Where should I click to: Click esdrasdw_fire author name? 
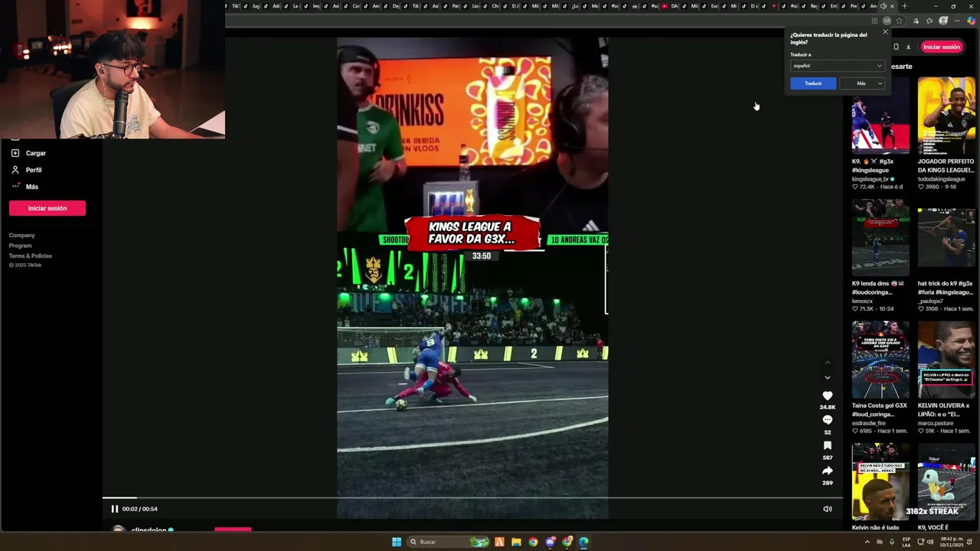click(869, 423)
